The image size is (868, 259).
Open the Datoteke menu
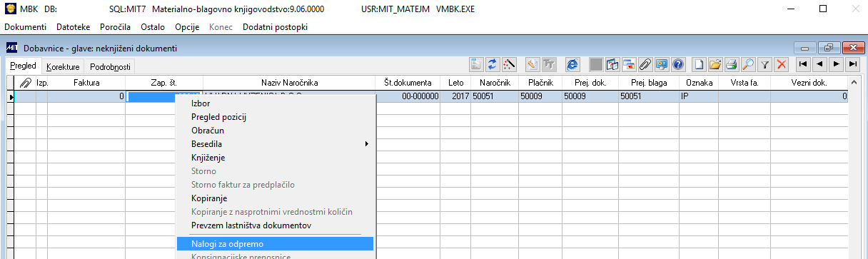74,26
